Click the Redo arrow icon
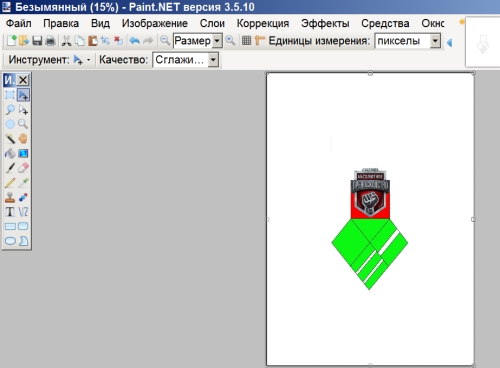 pos(148,41)
